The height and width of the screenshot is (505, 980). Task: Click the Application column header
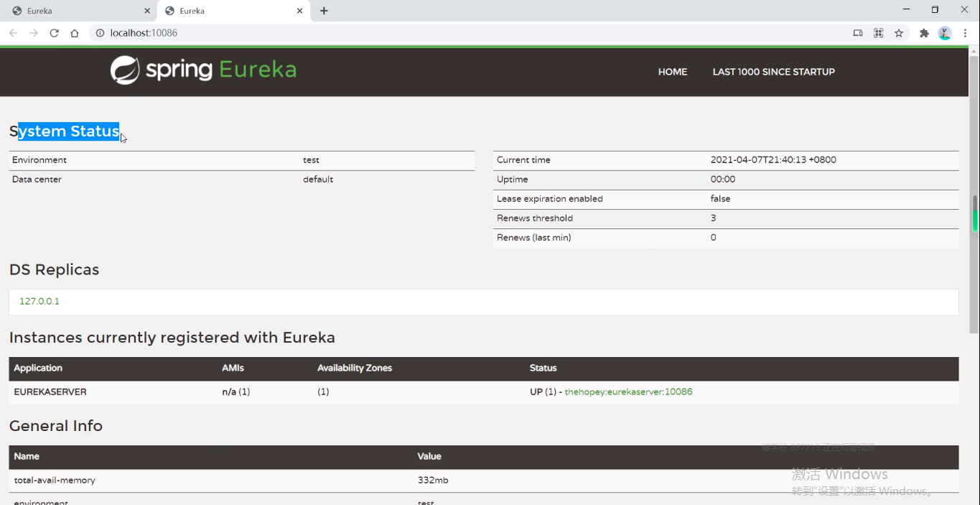38,368
